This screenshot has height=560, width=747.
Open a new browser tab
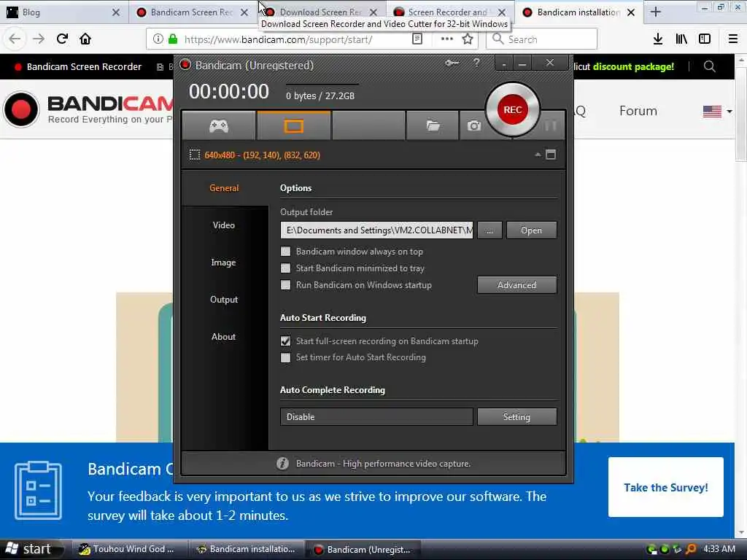click(656, 12)
